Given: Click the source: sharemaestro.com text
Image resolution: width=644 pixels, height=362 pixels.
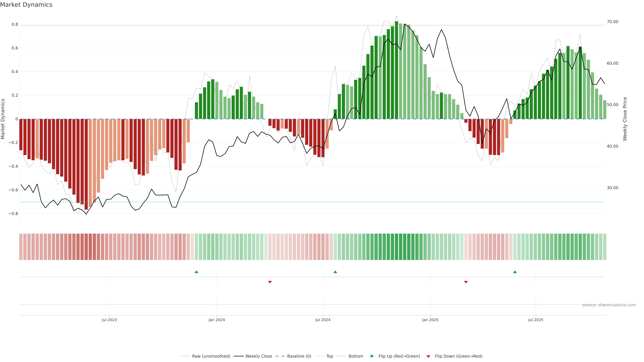Looking at the screenshot, I should [609, 305].
